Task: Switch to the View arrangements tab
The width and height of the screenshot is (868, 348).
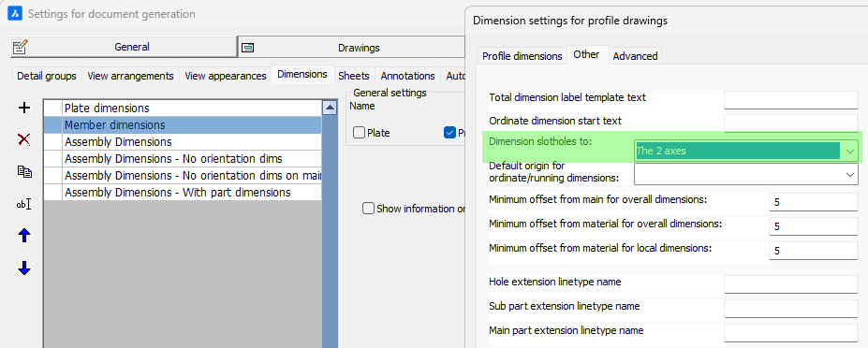Action: (131, 76)
